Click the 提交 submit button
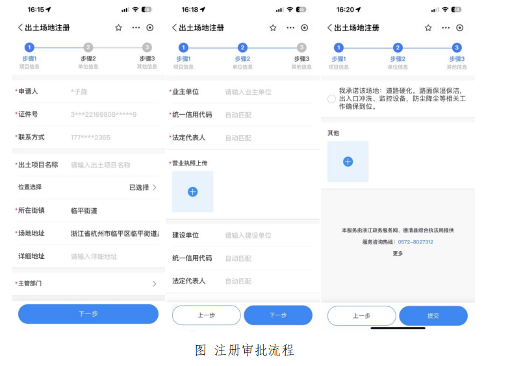510x366 pixels. [433, 316]
